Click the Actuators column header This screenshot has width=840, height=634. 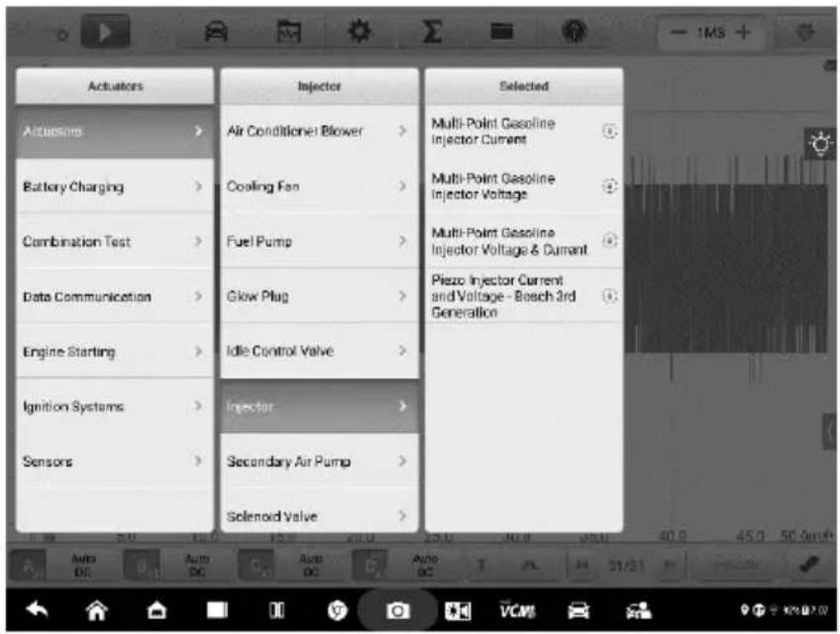pyautogui.click(x=115, y=86)
